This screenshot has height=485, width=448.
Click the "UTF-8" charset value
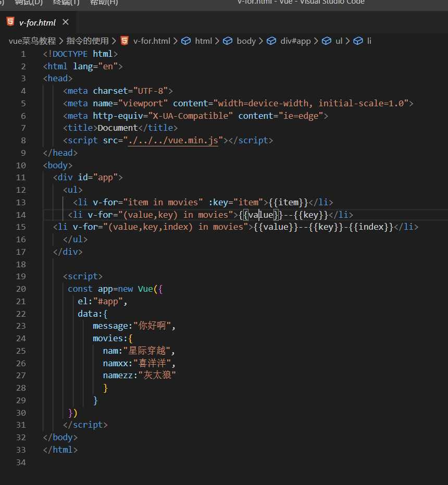pos(151,91)
